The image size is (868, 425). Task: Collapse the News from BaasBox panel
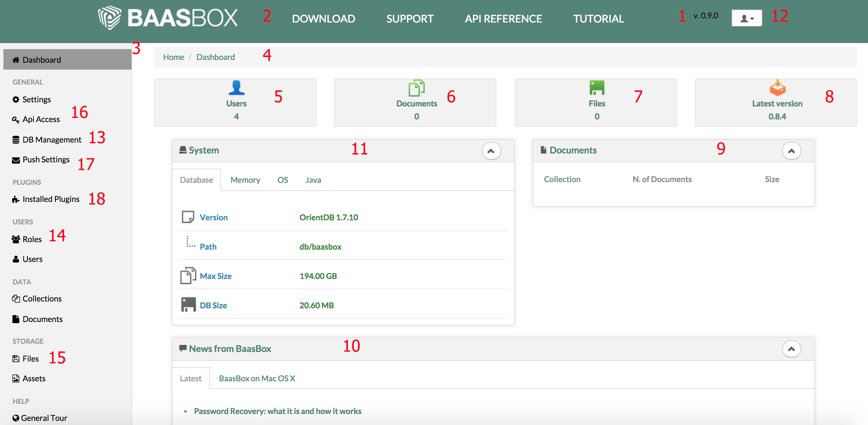coord(791,349)
